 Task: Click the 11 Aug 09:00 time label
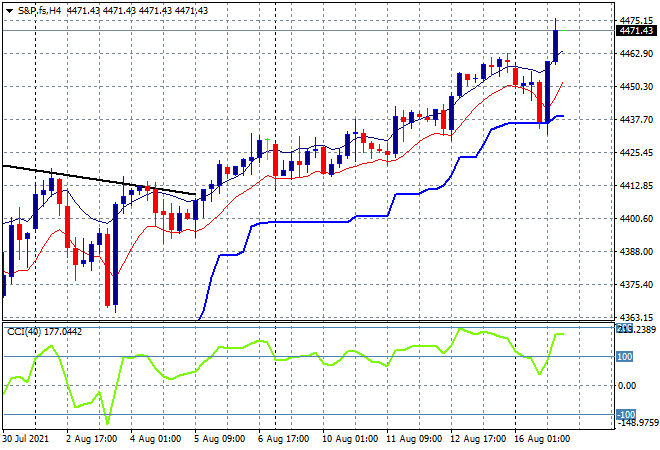click(x=414, y=439)
